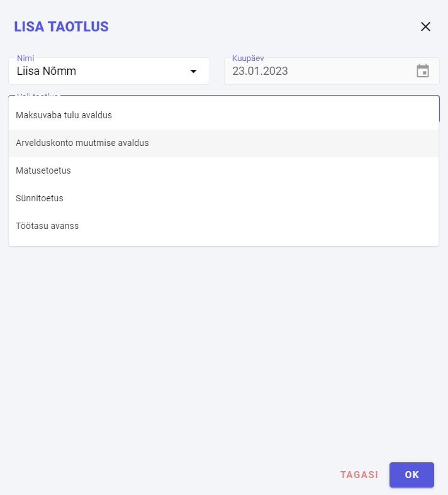This screenshot has height=495, width=448.
Task: Click the Liisa Nõmm selected name text
Action: [47, 71]
